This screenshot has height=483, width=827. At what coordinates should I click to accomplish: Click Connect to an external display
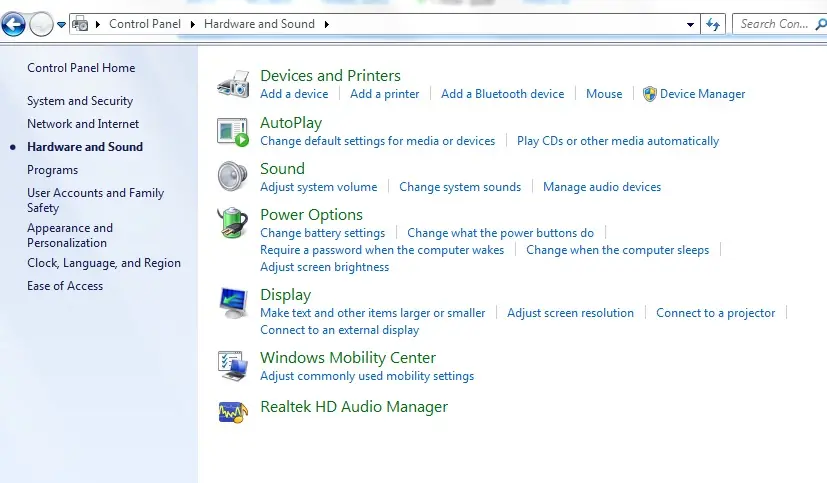coord(340,330)
